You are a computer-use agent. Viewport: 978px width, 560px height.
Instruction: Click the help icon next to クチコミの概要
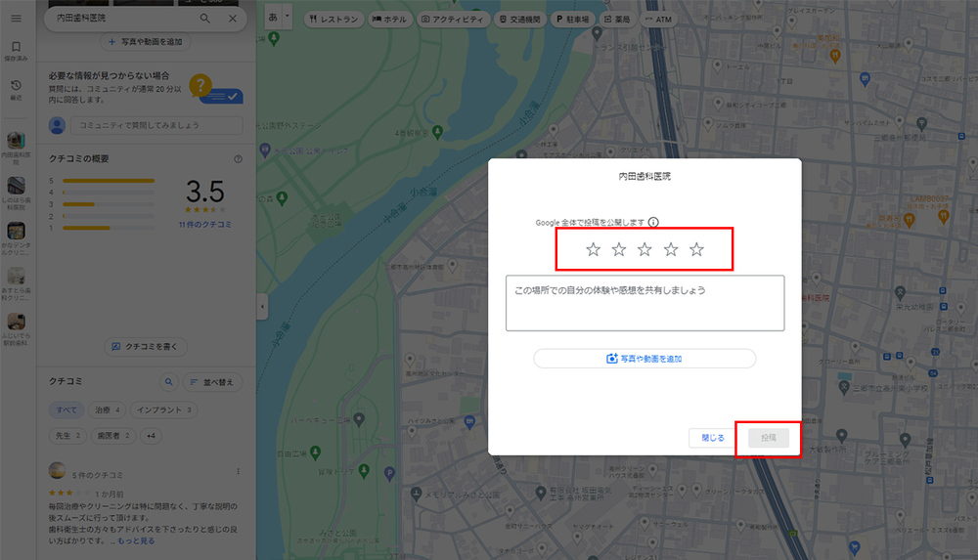tap(238, 159)
